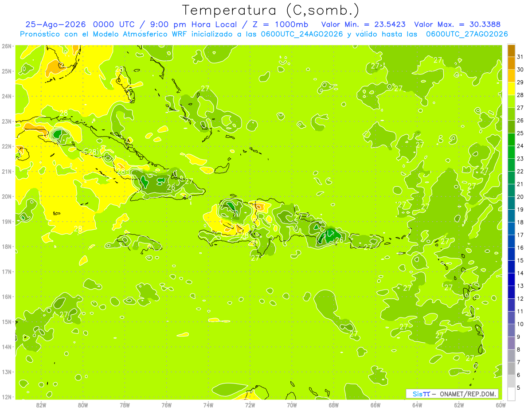Click the '5' label on the color legend
This screenshot has width=532, height=411.
(518, 388)
